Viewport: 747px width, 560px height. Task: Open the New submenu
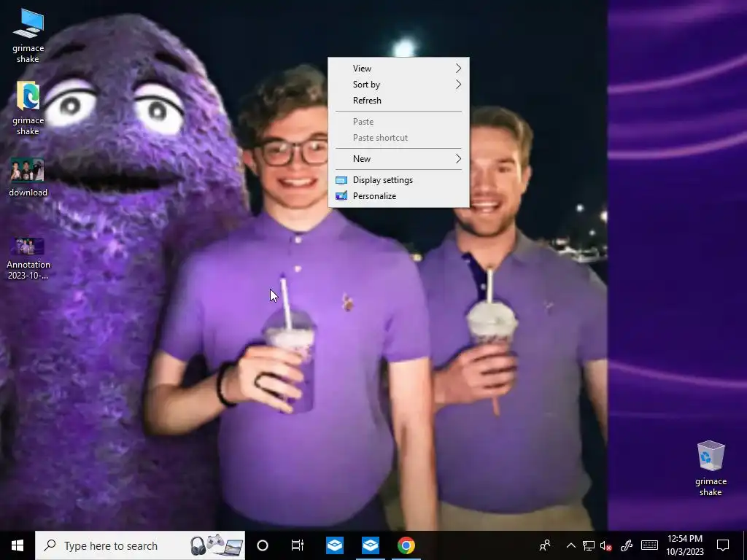[399, 158]
